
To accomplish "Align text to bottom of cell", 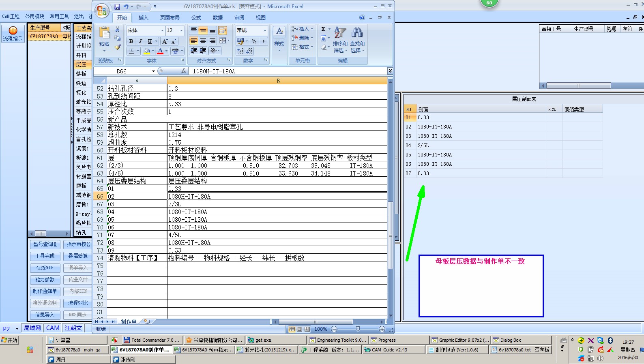I will click(x=212, y=30).
